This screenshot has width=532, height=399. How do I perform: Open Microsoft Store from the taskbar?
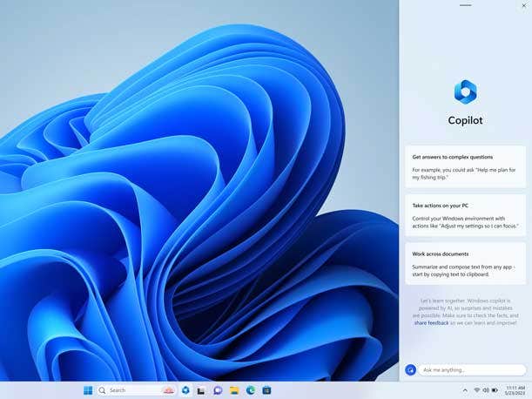click(266, 390)
